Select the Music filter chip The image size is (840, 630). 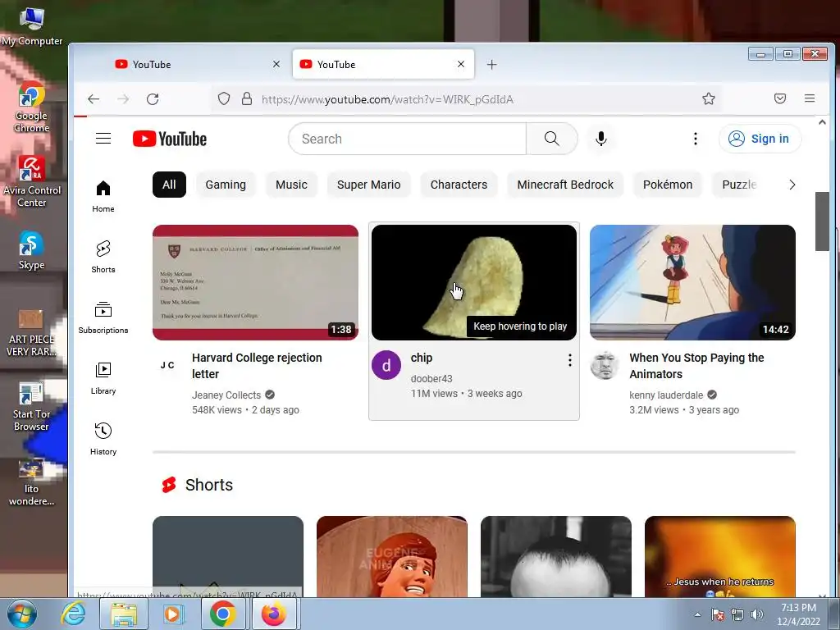291,185
